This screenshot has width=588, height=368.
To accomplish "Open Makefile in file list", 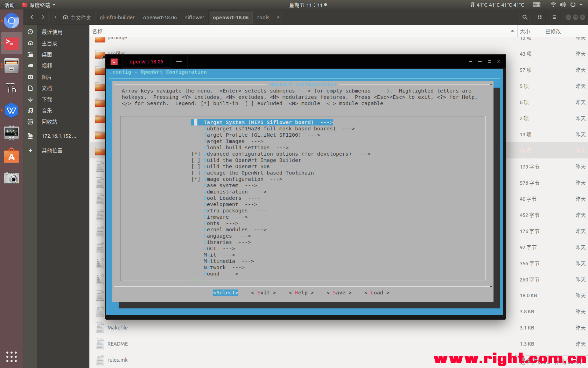I will pos(118,328).
